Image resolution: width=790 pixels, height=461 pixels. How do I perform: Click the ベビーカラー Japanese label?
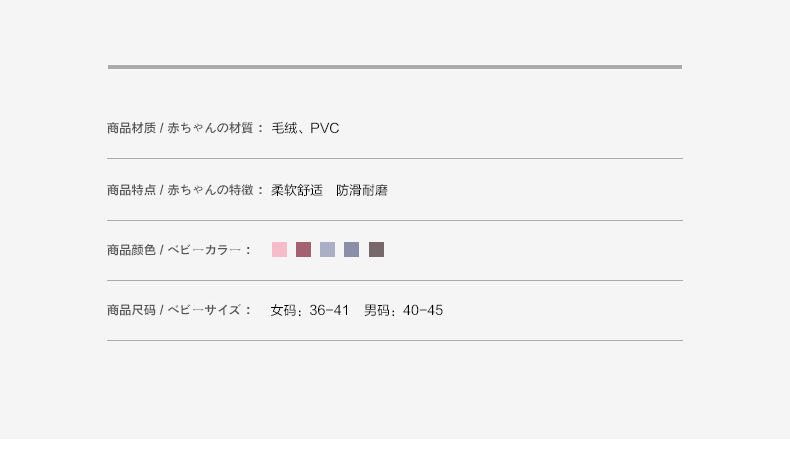[x=204, y=250]
